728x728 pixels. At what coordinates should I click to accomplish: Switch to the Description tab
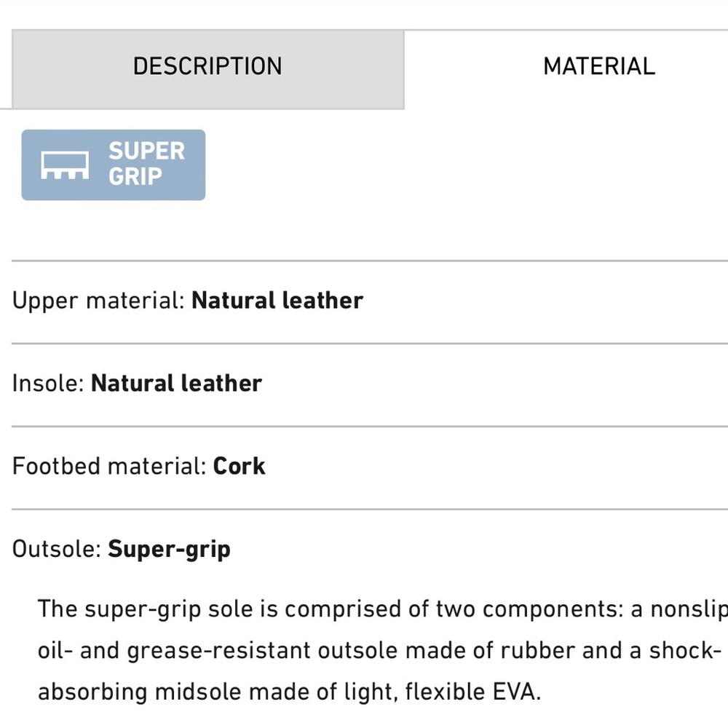(207, 67)
